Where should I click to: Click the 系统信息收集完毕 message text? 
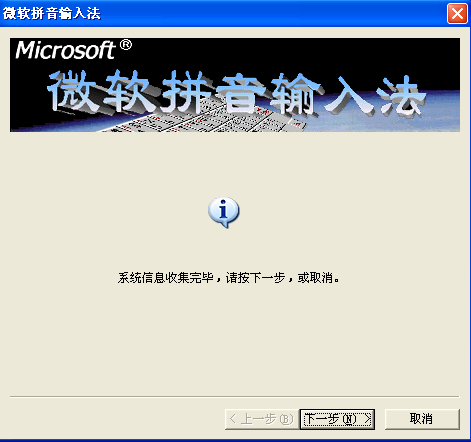point(165,278)
